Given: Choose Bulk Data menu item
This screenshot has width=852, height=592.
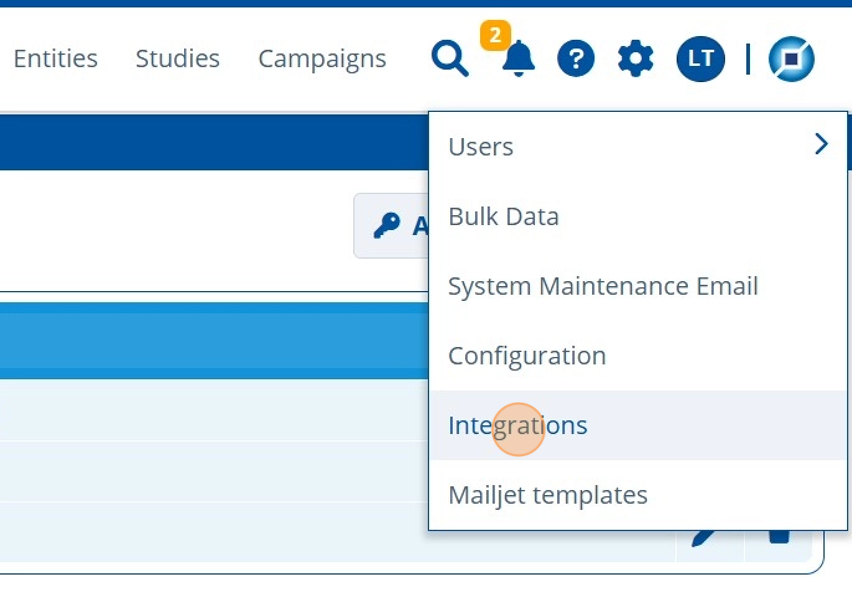Looking at the screenshot, I should pos(503,216).
